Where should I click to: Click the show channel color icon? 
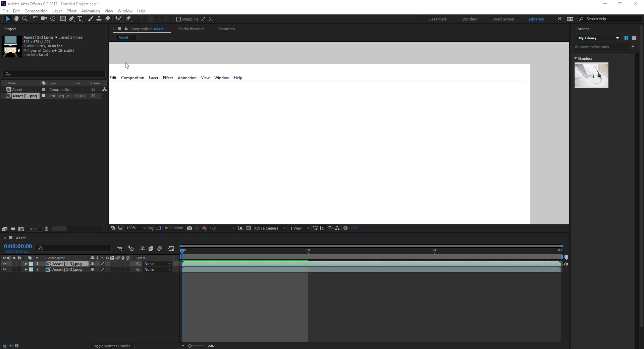click(x=204, y=228)
